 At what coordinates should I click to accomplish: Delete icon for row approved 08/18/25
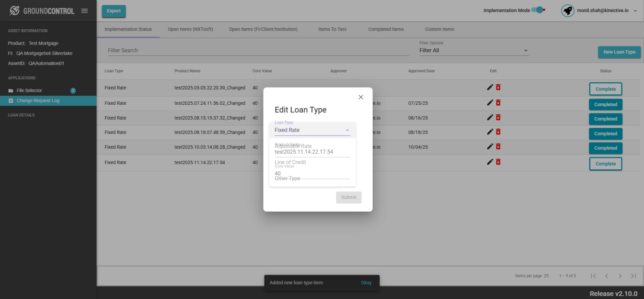(498, 132)
